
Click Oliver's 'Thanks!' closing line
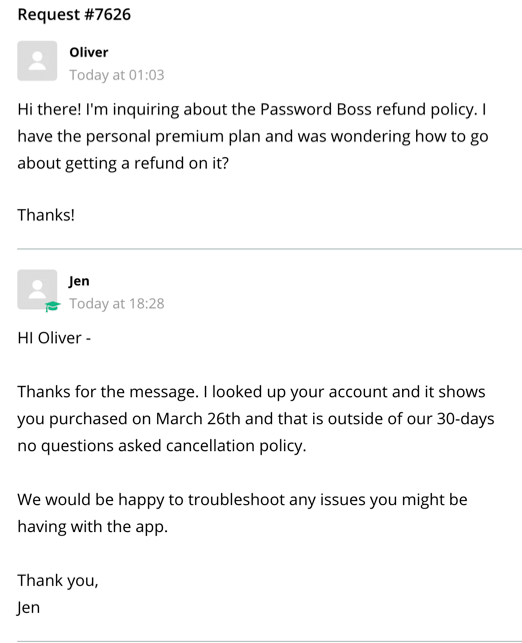46,215
